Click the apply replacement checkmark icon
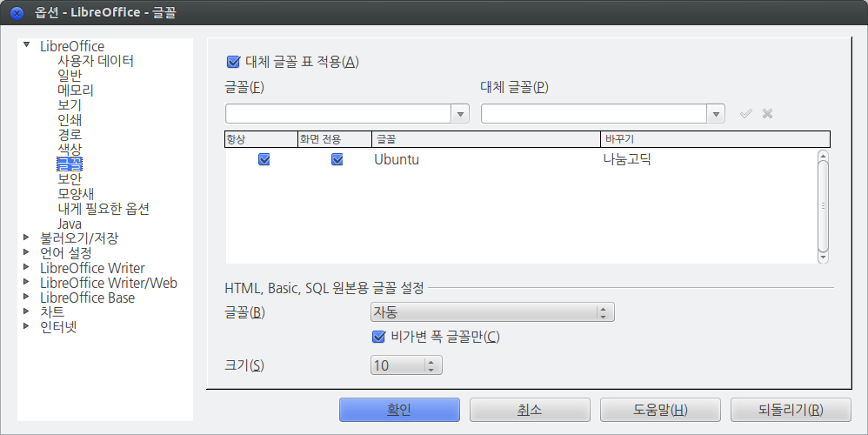868x435 pixels. tap(745, 113)
